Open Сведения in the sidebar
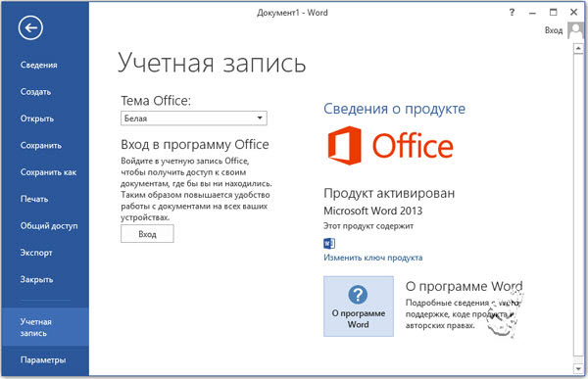588x379 pixels. click(39, 65)
